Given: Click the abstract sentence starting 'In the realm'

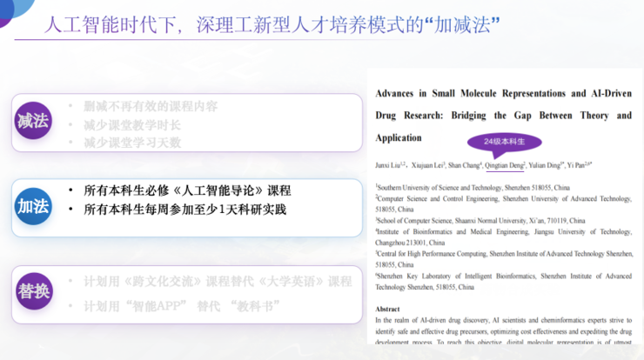Looking at the screenshot, I should point(504,320).
